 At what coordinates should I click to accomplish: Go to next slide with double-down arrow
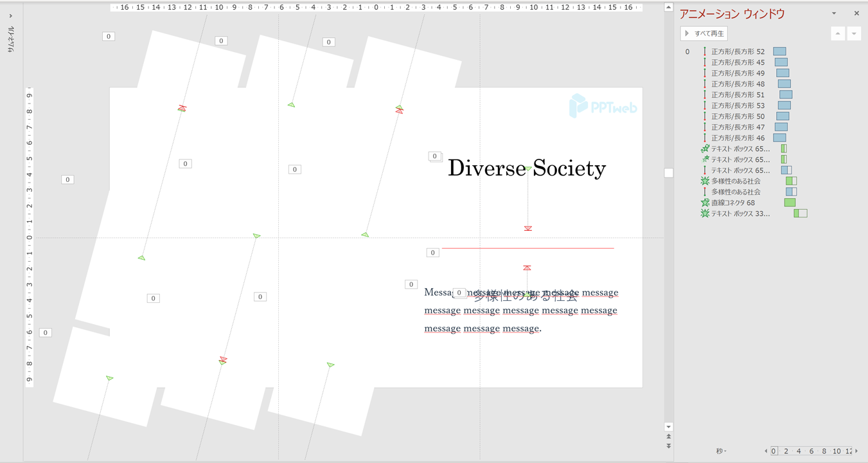(669, 446)
